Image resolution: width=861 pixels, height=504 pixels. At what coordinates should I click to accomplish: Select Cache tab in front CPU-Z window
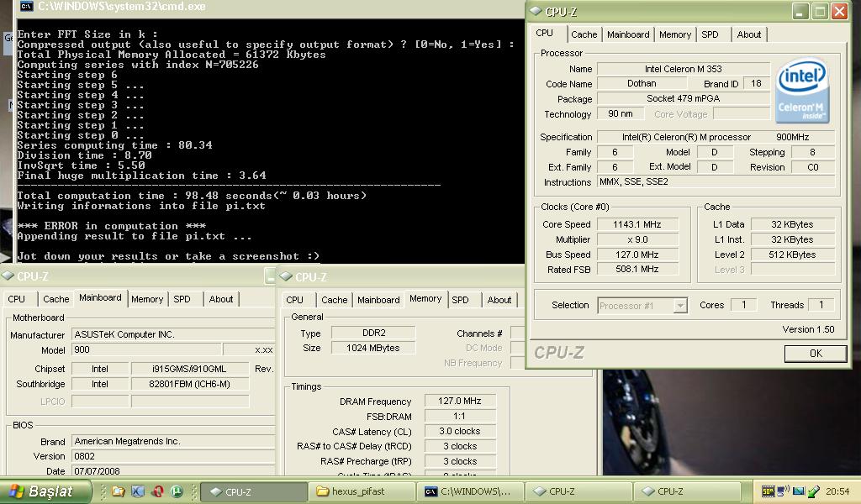(584, 34)
